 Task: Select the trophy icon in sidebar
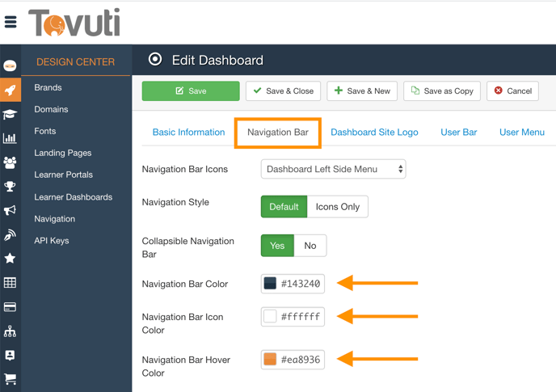[10, 187]
